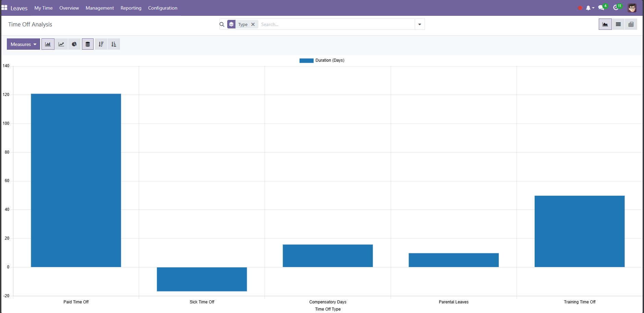This screenshot has height=313, width=644.
Task: Click the Paid Time Off bar
Action: click(76, 180)
